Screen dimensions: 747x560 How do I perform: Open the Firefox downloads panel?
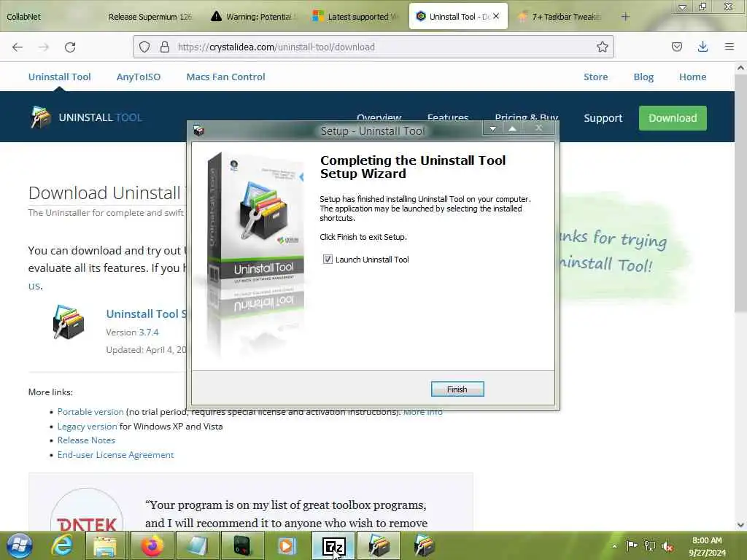[x=703, y=47]
